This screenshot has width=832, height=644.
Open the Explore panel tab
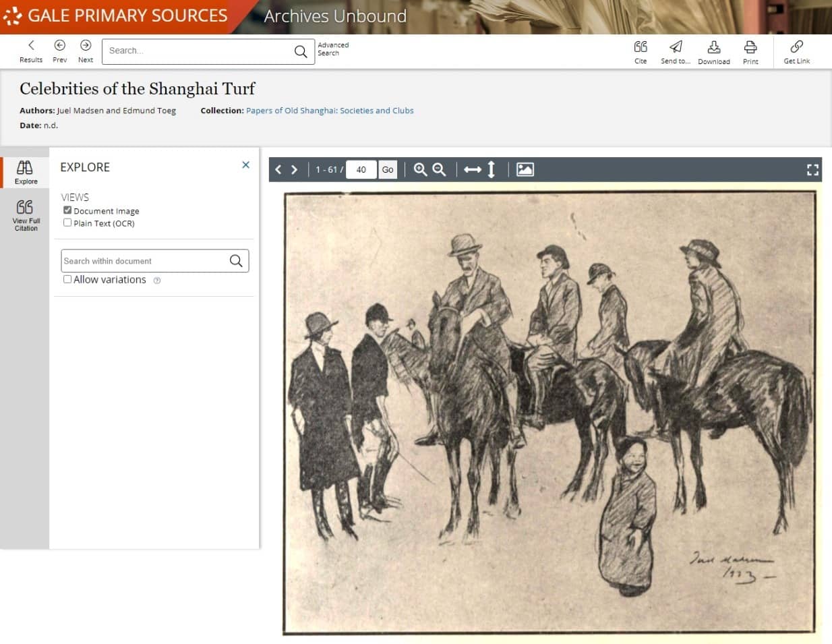26,173
